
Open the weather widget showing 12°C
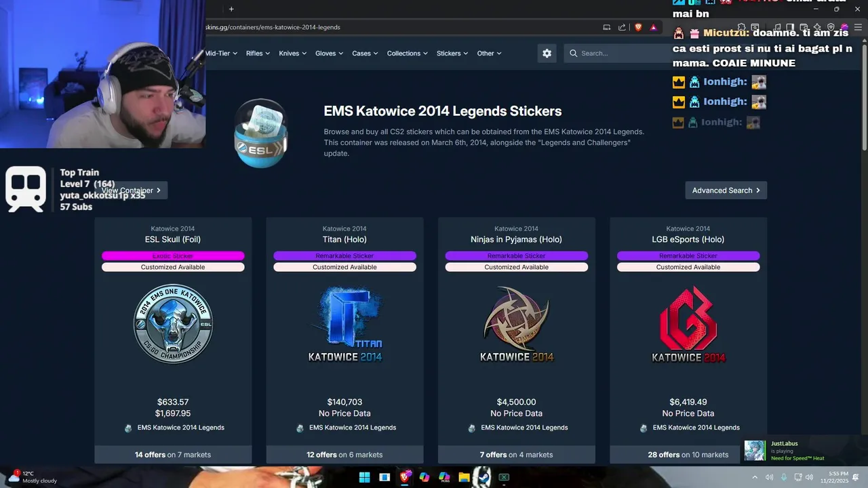(x=33, y=477)
